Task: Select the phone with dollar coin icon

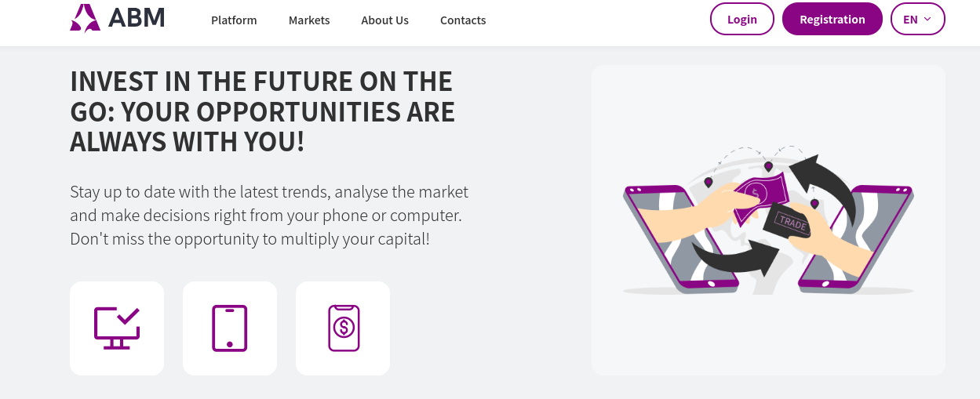Action: coord(344,328)
